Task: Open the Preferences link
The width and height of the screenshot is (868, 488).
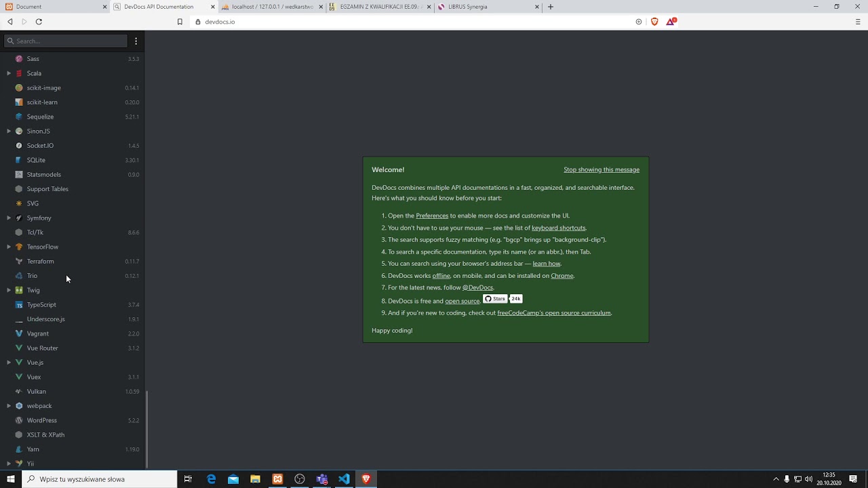Action: 432,216
